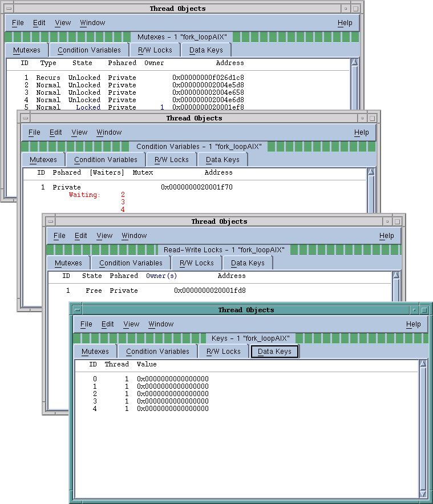Image resolution: width=433 pixels, height=504 pixels.
Task: Open window menu button of Keys window
Action: (x=78, y=310)
